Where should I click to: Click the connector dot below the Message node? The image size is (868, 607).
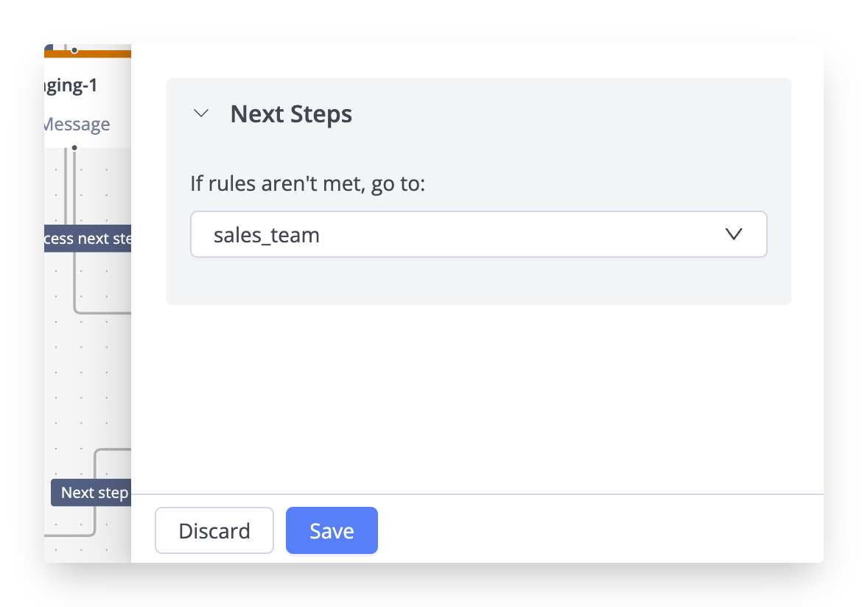pyautogui.click(x=74, y=148)
